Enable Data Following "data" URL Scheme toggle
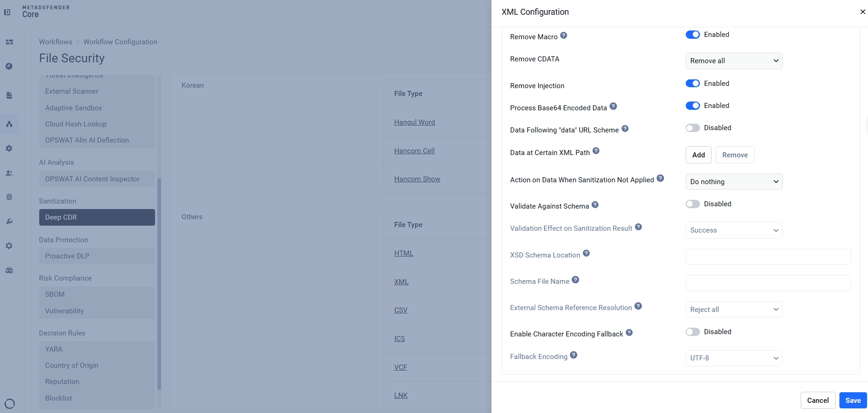The width and height of the screenshot is (868, 413). (693, 128)
